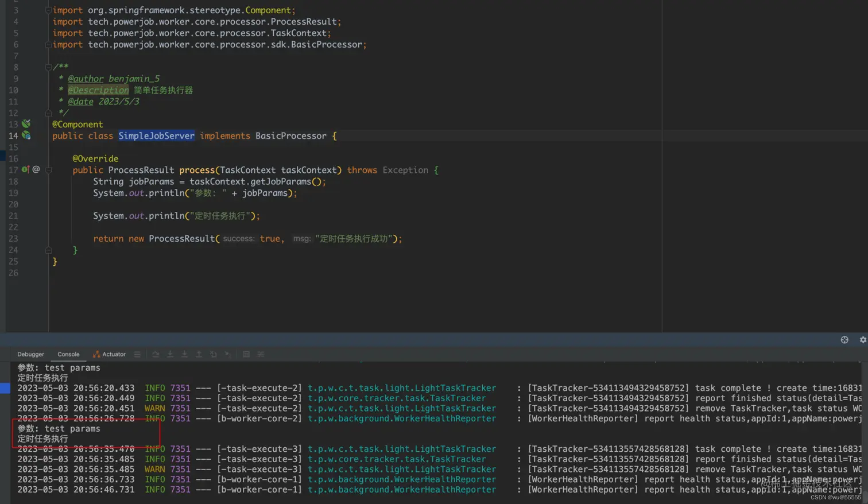Collapse the import block fold marker
The width and height of the screenshot is (868, 504).
[x=48, y=10]
